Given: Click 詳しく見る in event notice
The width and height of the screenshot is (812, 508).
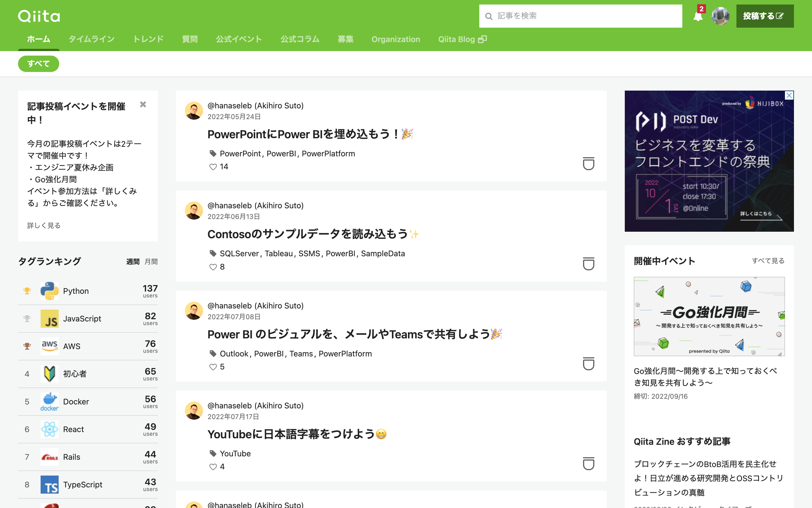Looking at the screenshot, I should tap(44, 225).
